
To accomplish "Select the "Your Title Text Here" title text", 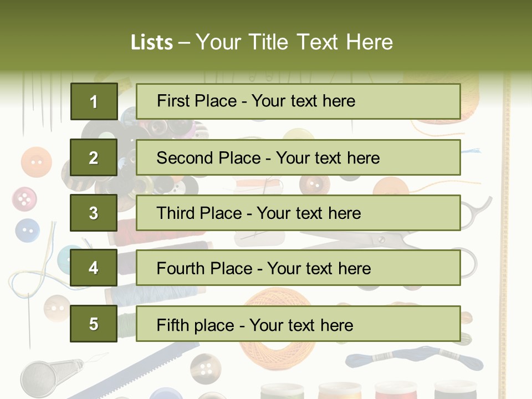I will (294, 43).
